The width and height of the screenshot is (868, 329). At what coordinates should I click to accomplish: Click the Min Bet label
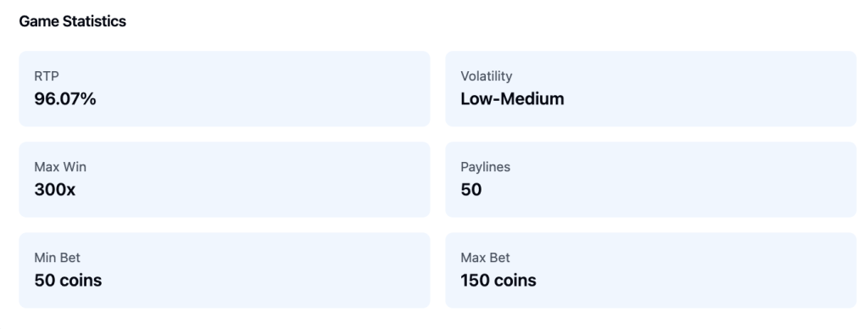click(x=57, y=258)
